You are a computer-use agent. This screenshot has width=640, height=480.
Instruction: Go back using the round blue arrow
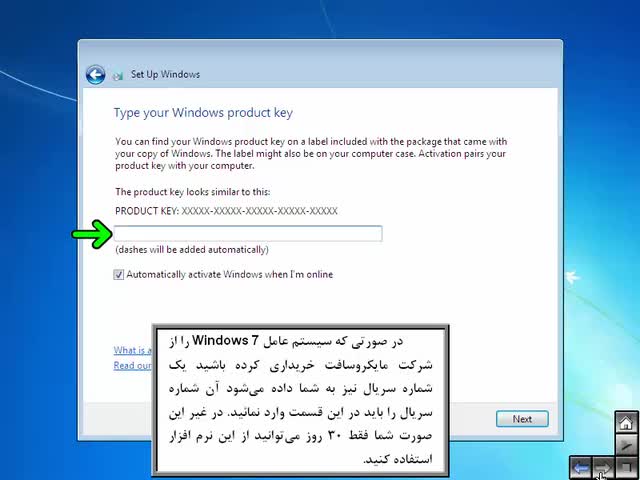click(96, 75)
